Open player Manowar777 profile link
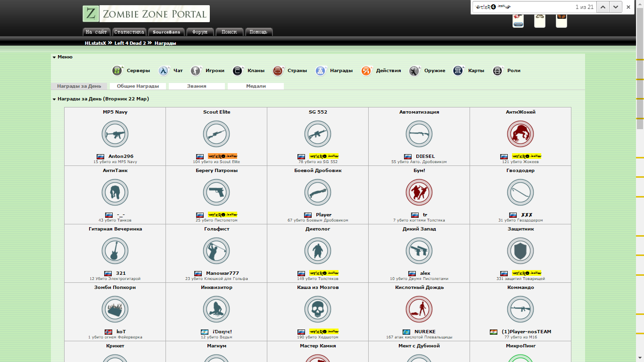 pyautogui.click(x=223, y=273)
